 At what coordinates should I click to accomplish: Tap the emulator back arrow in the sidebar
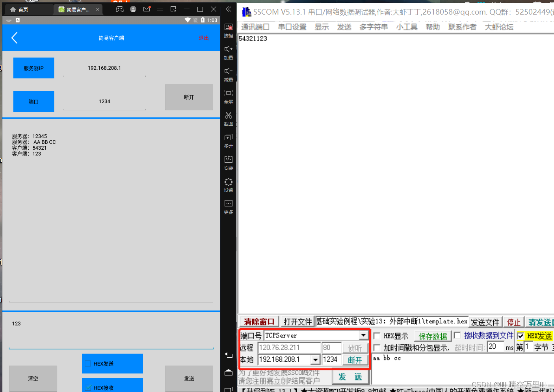(x=229, y=355)
